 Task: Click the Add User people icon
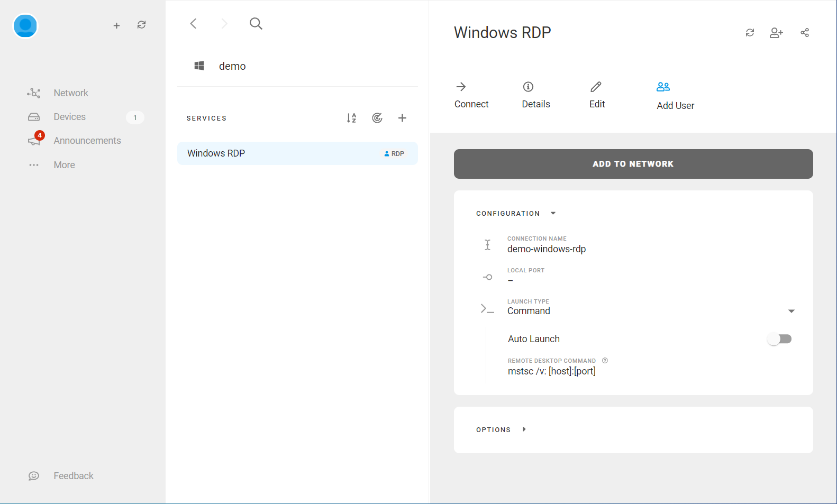click(x=663, y=87)
